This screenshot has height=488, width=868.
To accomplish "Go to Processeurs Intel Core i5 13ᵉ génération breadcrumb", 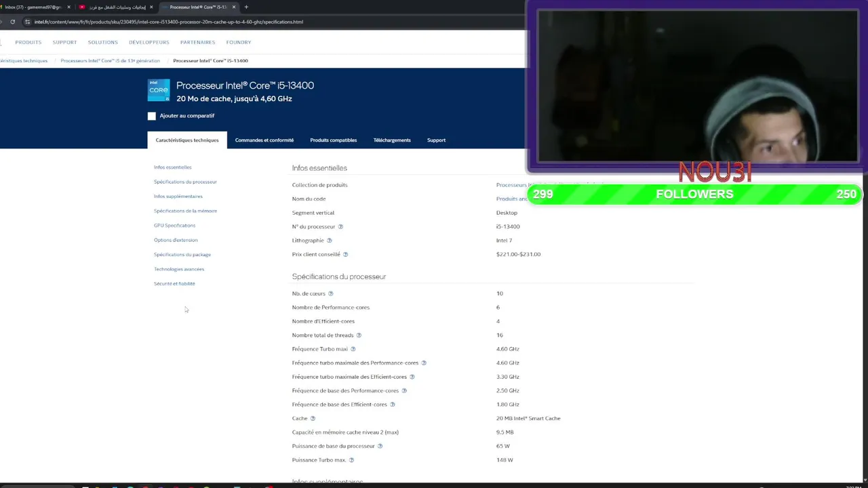I will [111, 61].
